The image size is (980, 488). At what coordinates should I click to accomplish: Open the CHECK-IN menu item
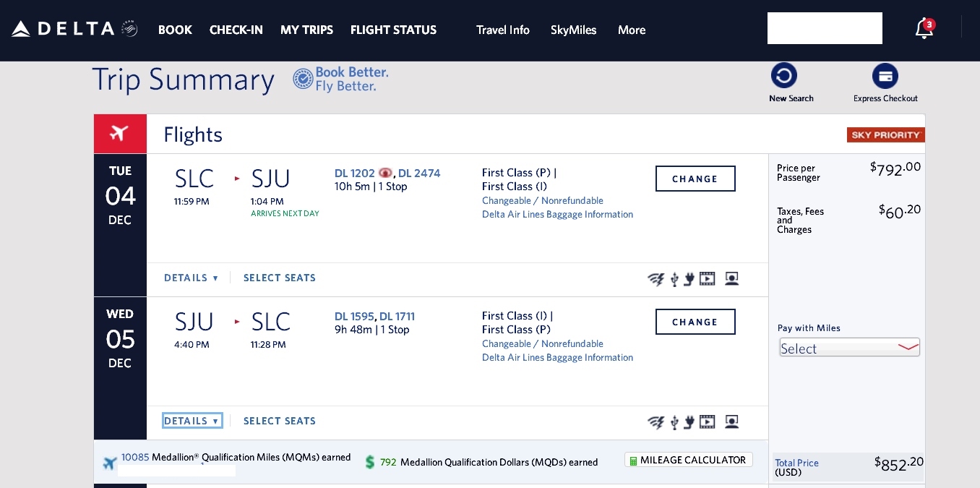coord(236,30)
